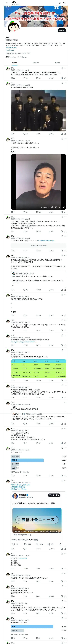The width and height of the screenshot is (72, 644).
Task: Switch to the Media tab
Action: point(57,63)
